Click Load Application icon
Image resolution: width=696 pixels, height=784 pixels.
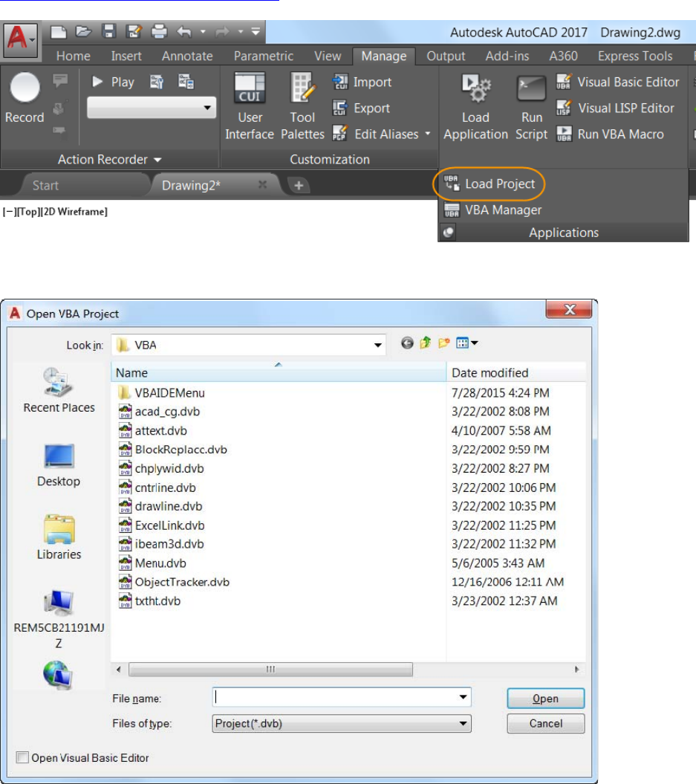[475, 106]
